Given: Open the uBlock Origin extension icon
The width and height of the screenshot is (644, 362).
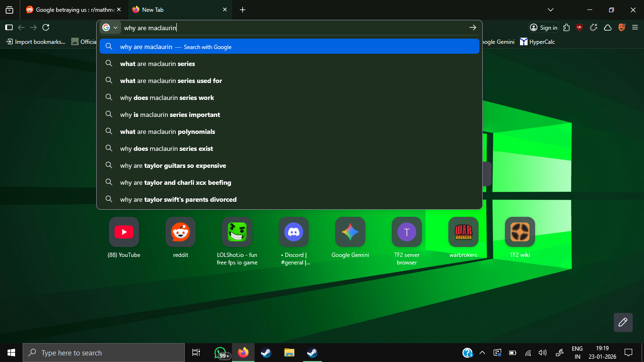Looking at the screenshot, I should coord(579,27).
